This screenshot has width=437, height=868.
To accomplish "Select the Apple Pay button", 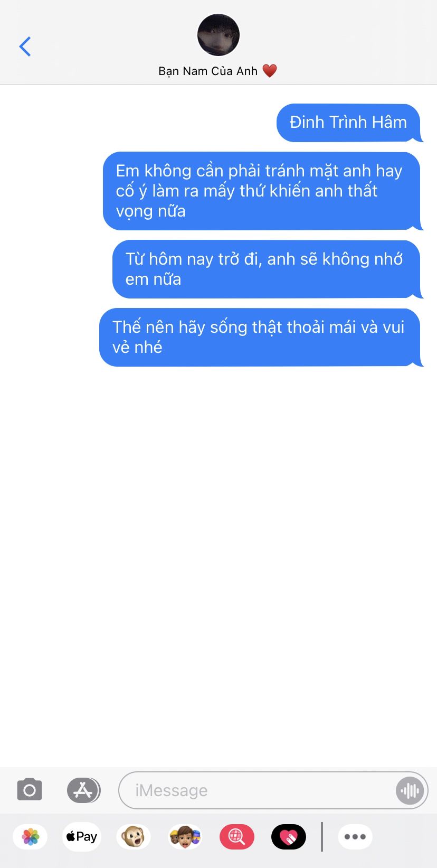I will click(81, 836).
